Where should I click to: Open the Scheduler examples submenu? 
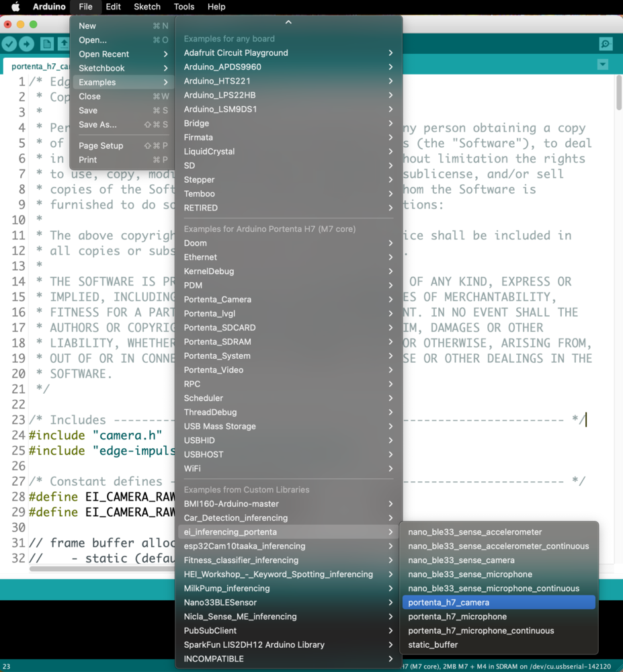[288, 398]
